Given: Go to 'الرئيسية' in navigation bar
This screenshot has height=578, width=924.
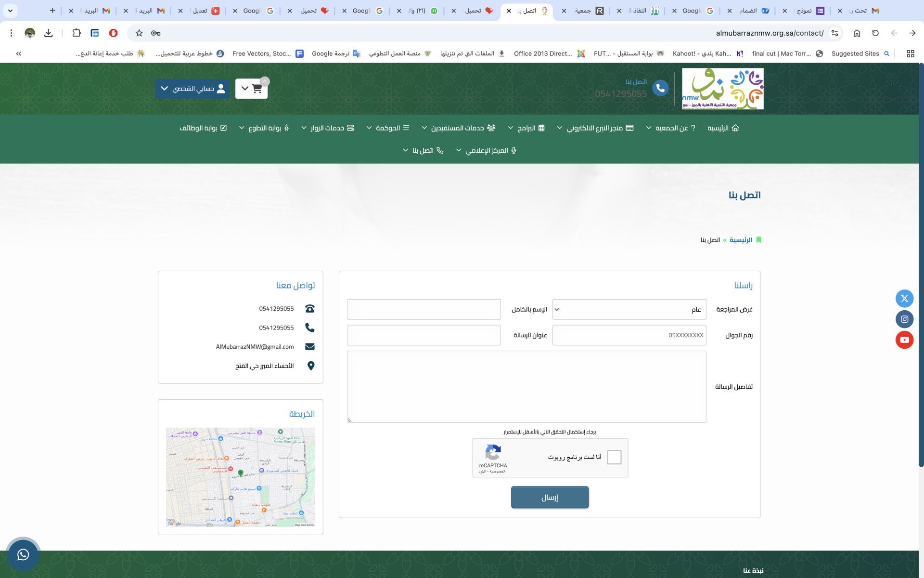Looking at the screenshot, I should (x=723, y=128).
